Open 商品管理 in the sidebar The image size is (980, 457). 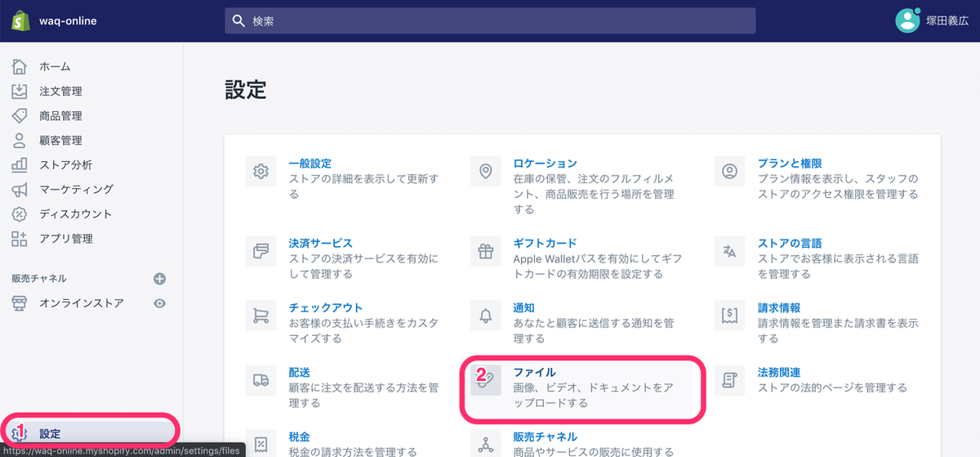tap(60, 115)
